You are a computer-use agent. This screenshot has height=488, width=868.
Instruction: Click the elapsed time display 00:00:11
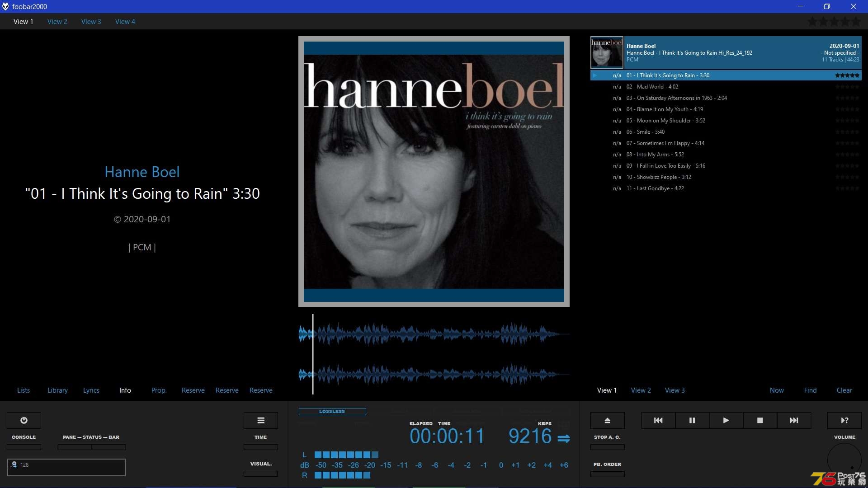pyautogui.click(x=447, y=436)
